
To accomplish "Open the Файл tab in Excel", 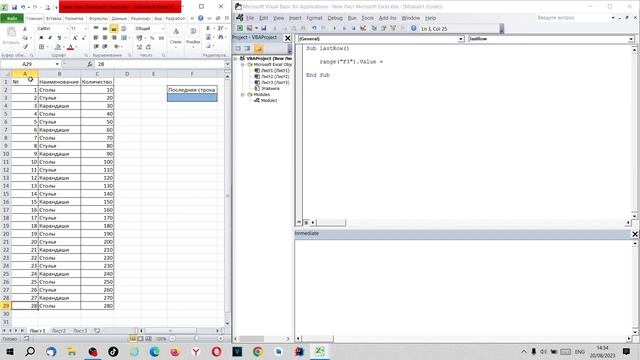I will point(12,18).
